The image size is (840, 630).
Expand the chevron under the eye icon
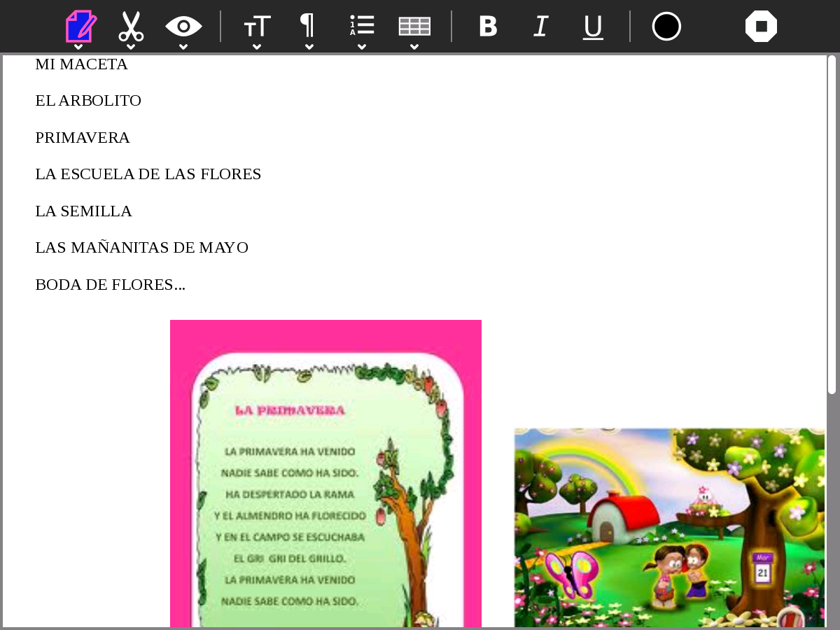[183, 47]
